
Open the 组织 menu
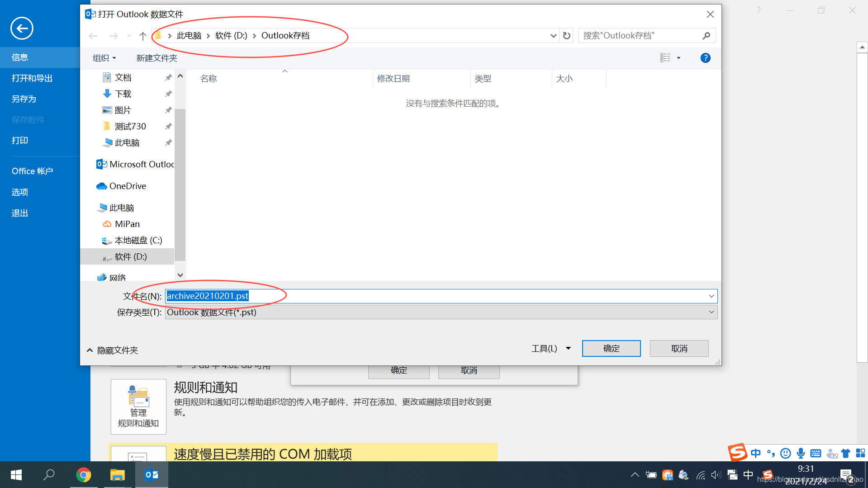click(x=104, y=58)
